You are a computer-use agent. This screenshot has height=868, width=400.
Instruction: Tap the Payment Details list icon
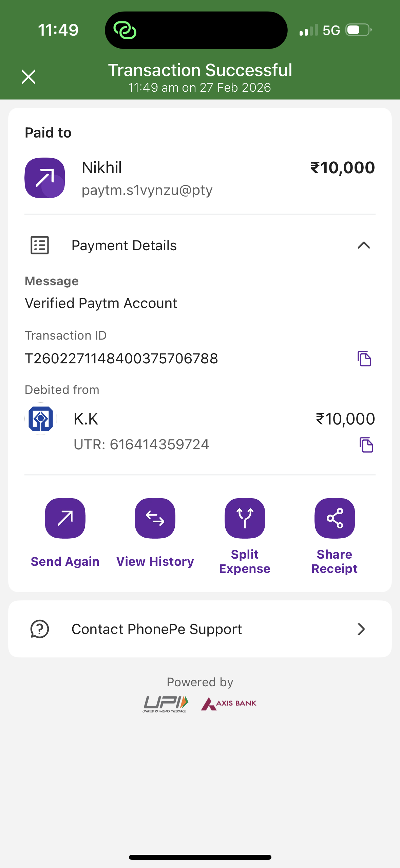pyautogui.click(x=40, y=245)
